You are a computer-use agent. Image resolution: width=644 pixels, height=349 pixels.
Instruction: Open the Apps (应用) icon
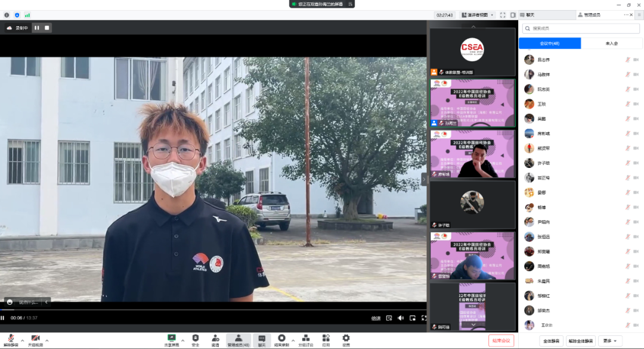pyautogui.click(x=326, y=338)
